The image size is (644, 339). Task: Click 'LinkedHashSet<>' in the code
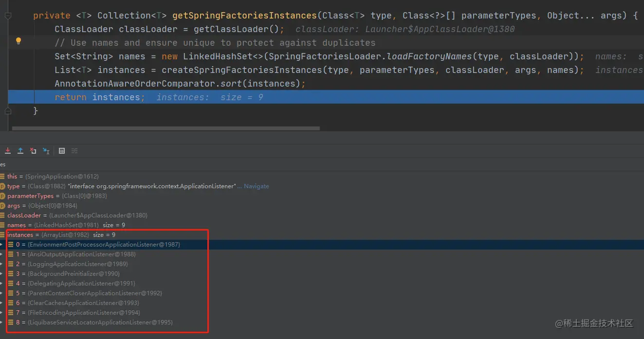pos(223,56)
